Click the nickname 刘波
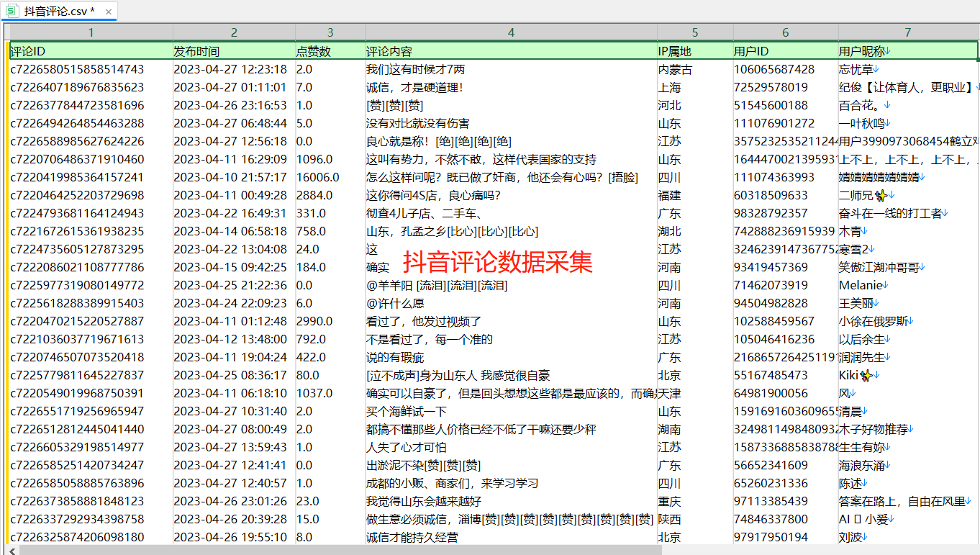Screen dimensions: 980x555 (850, 537)
